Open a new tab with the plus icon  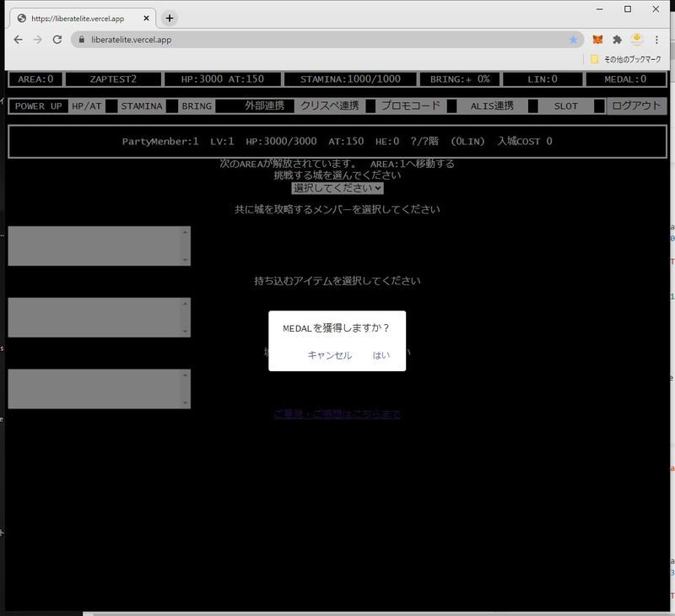pos(170,18)
